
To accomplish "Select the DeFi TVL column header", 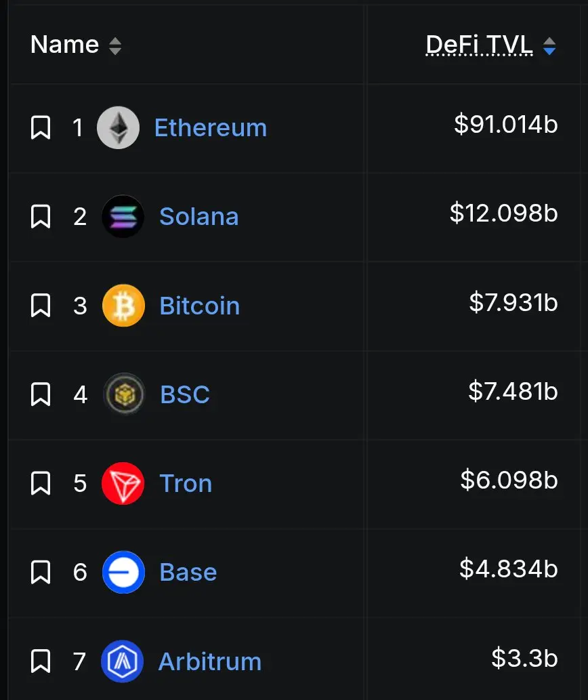I will [x=479, y=45].
